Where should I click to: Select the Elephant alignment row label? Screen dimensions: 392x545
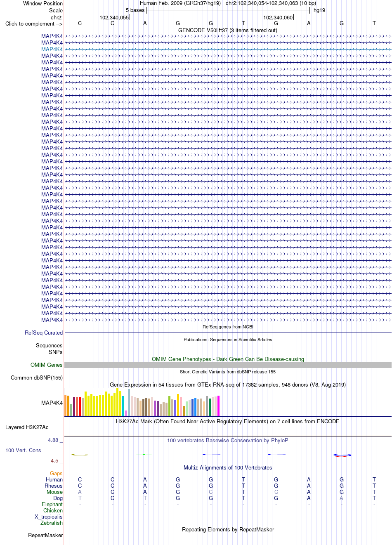[x=52, y=504]
